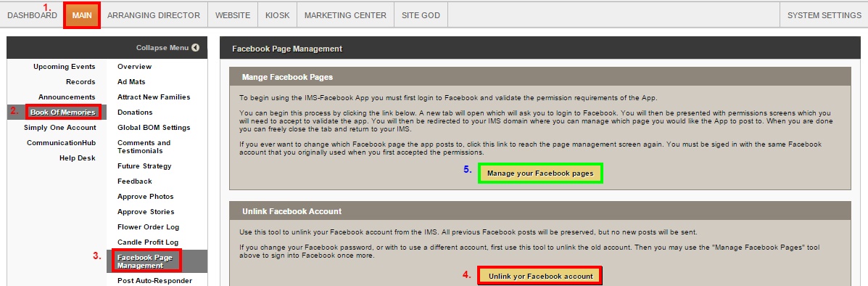
Task: Open Upcoming Events in sidebar
Action: [x=65, y=67]
